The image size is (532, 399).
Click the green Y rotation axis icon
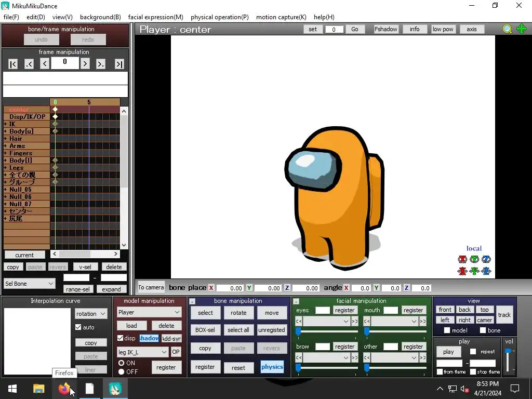tap(474, 259)
